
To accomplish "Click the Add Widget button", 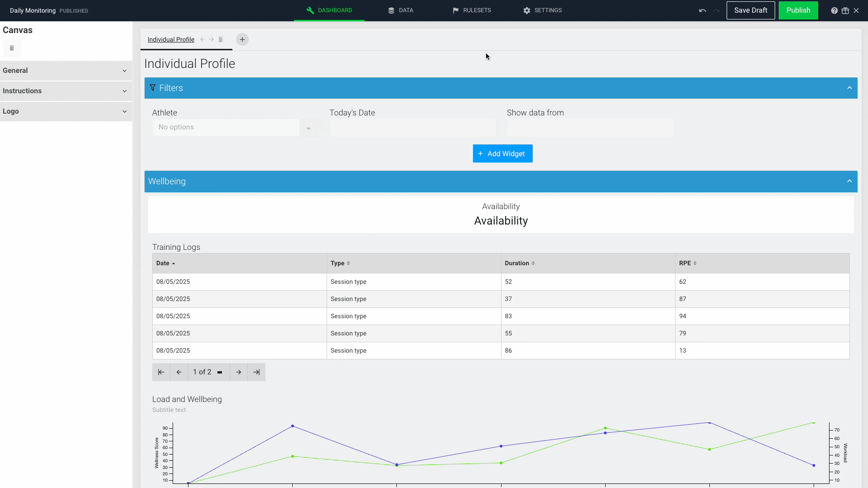I will click(x=502, y=153).
